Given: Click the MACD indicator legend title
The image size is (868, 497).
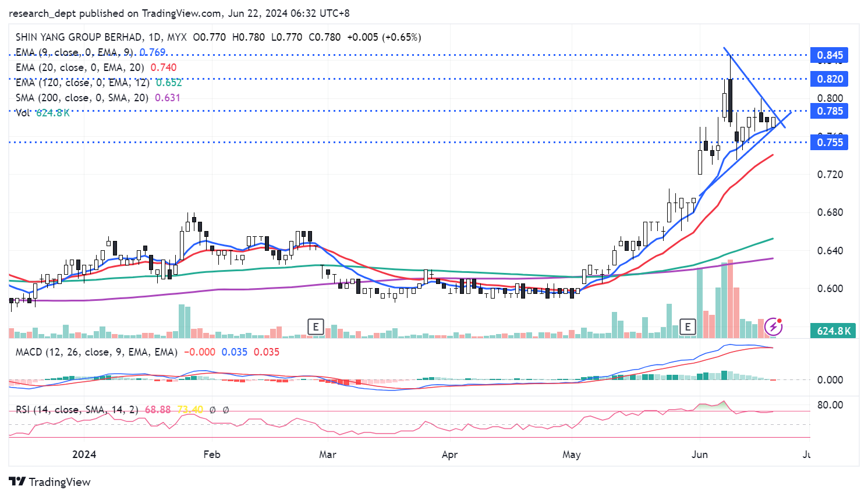Looking at the screenshot, I should pos(96,352).
